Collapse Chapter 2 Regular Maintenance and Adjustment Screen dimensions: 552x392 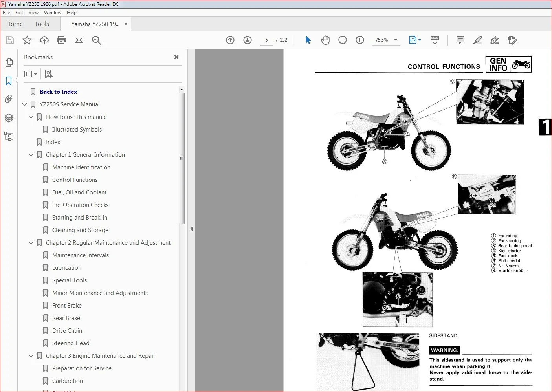(31, 243)
